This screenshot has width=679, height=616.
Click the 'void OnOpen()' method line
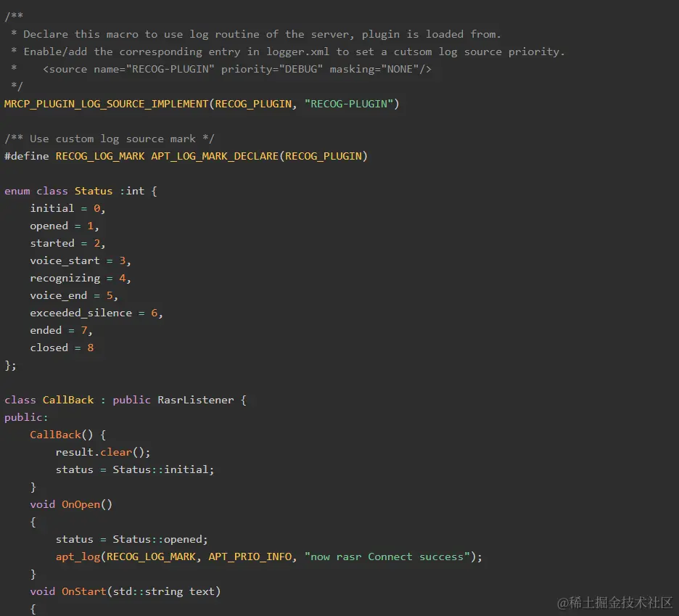click(x=71, y=504)
